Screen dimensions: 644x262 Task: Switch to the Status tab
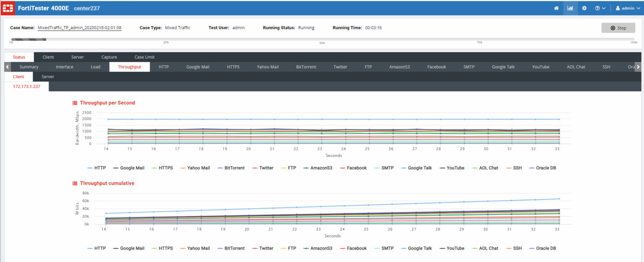[x=19, y=57]
